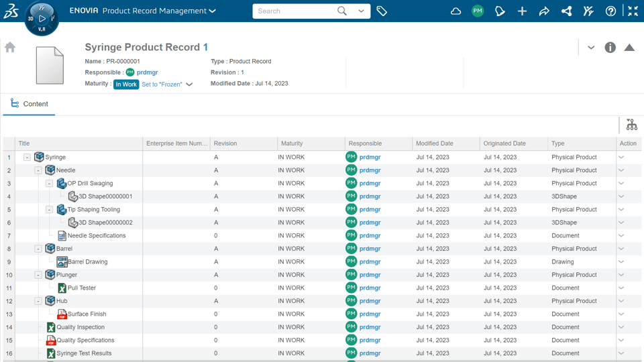Click the share arrow icon
The height and width of the screenshot is (362, 644).
(x=544, y=11)
